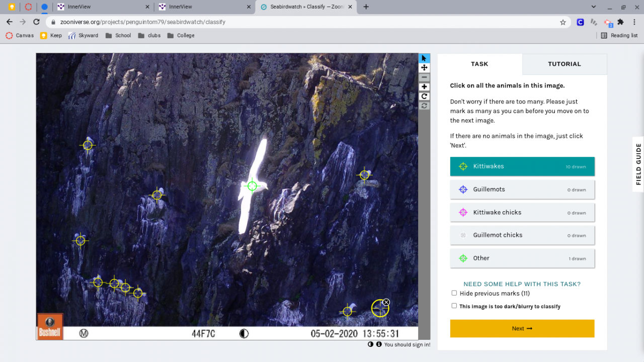Viewport: 644px width, 362px height.
Task: Open the tab search dropdown arrow
Action: pyautogui.click(x=594, y=7)
